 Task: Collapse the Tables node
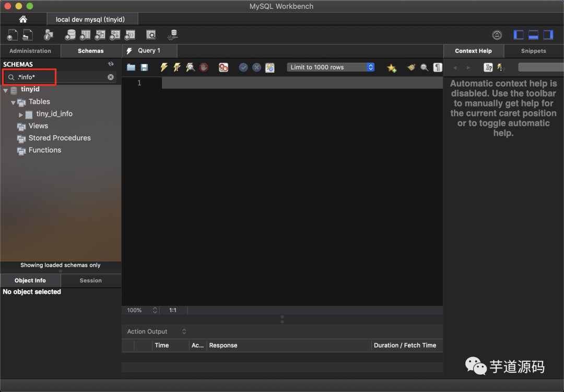[13, 102]
